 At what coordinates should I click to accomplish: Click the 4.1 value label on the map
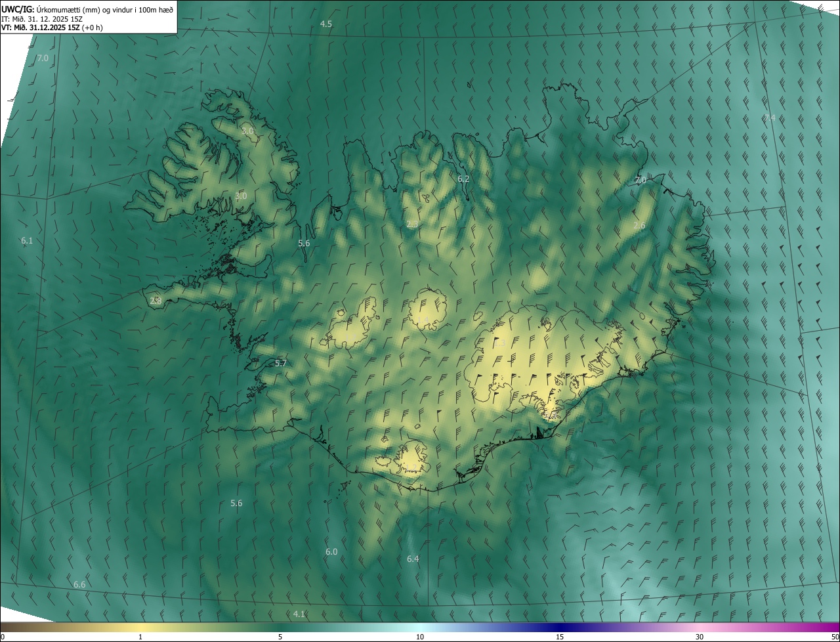(x=299, y=614)
